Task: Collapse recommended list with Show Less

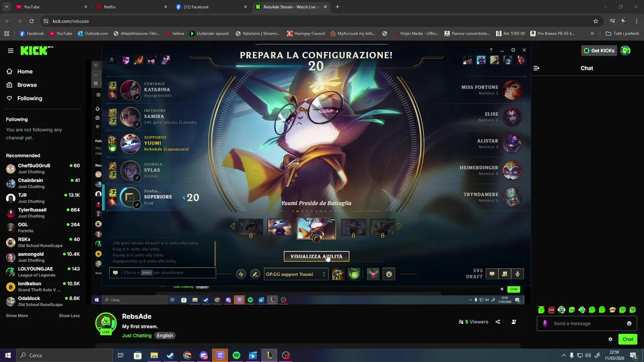Action: point(69,316)
